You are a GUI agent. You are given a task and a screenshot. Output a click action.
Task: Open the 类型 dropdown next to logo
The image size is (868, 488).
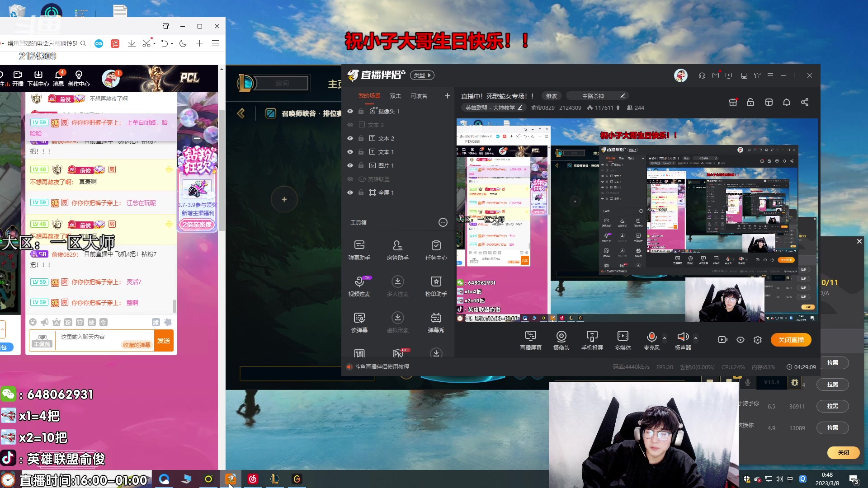[422, 75]
